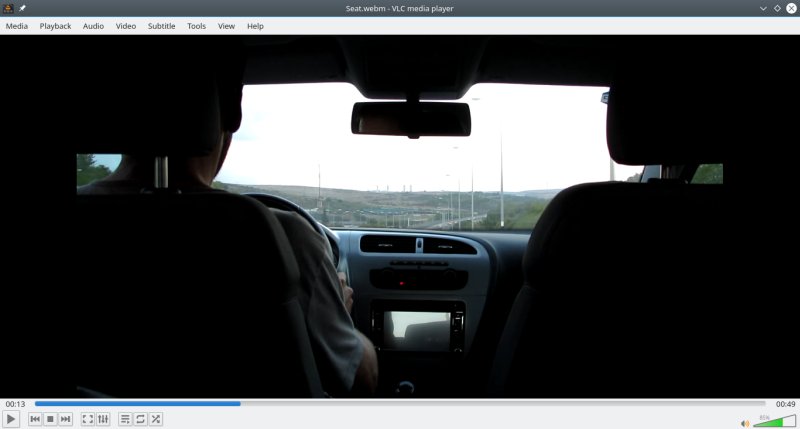Screen dimensions: 800x429
Task: Skip to next media track
Action: coord(66,419)
